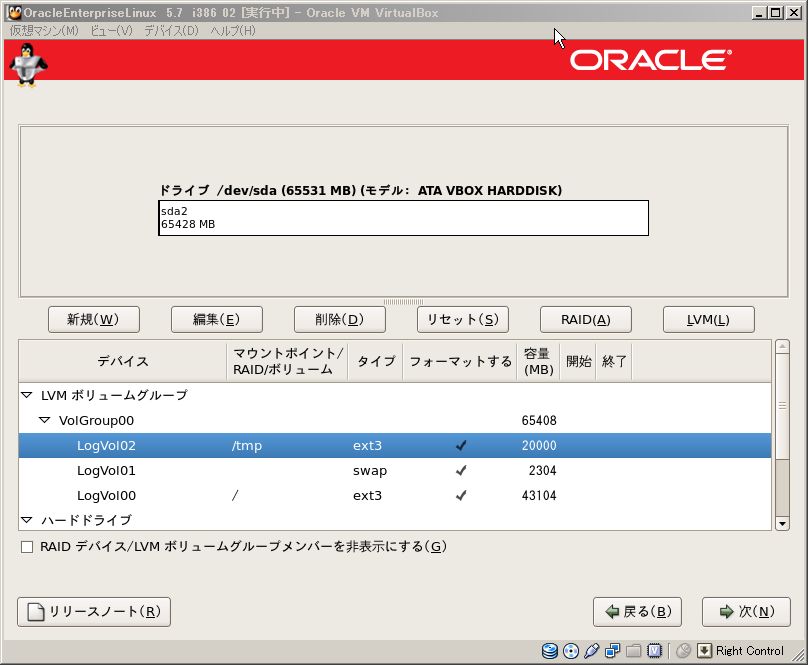Go back with 戻る(B) button
Image resolution: width=808 pixels, height=665 pixels.
(637, 612)
